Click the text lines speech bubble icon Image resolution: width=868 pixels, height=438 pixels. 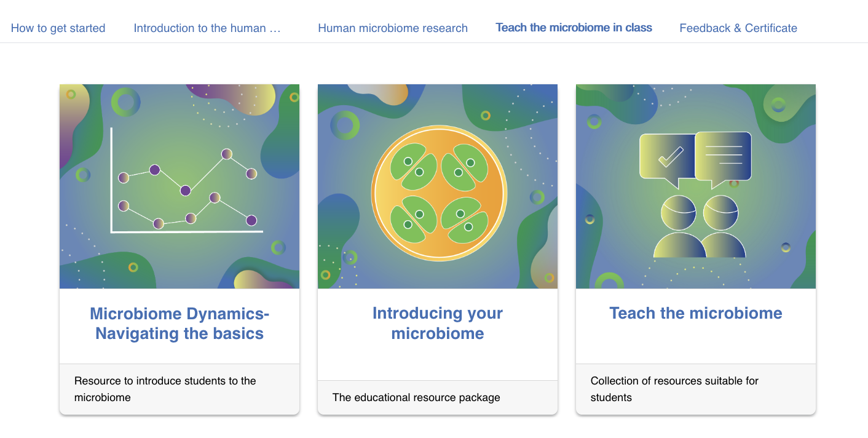724,155
